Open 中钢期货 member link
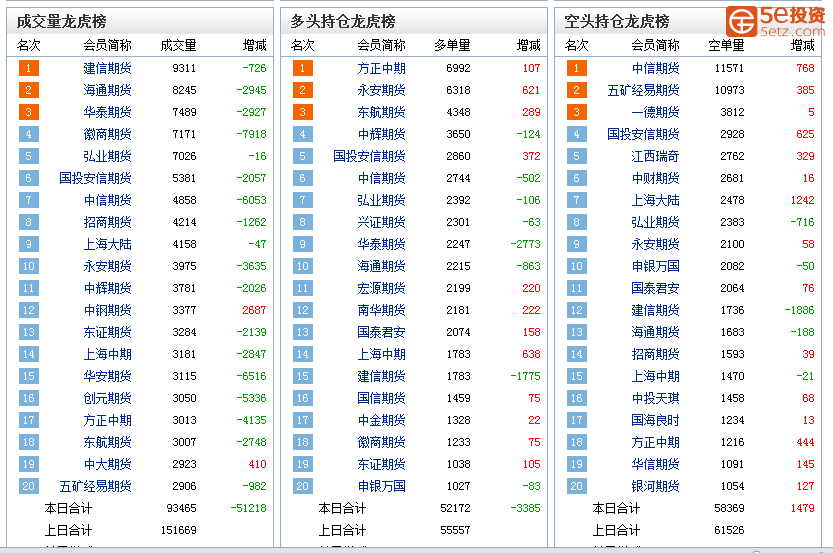 tap(107, 310)
